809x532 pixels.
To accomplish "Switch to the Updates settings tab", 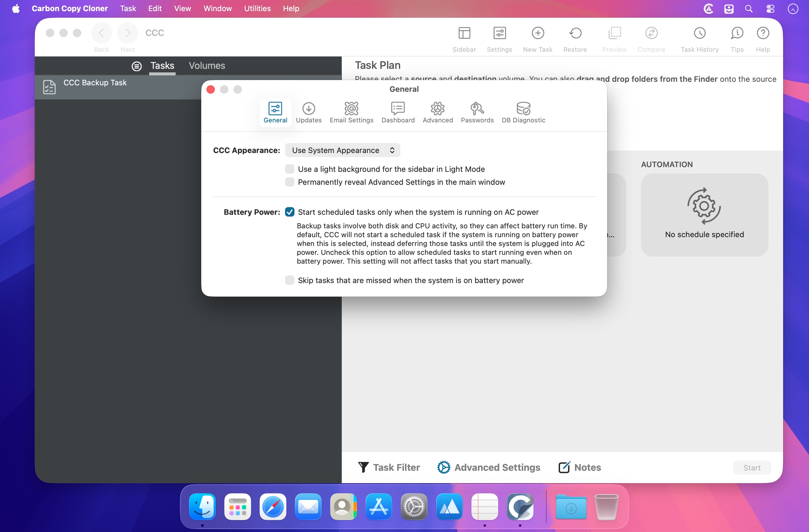I will coord(309,113).
